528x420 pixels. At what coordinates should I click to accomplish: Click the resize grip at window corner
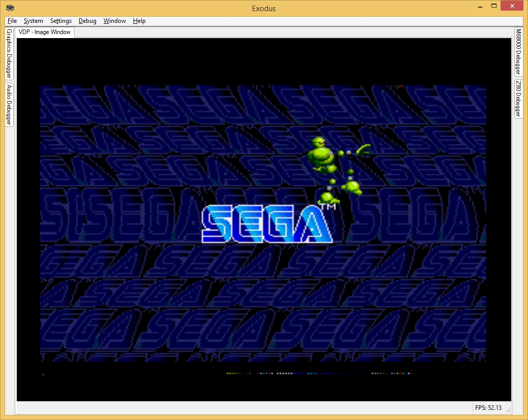[x=508, y=410]
